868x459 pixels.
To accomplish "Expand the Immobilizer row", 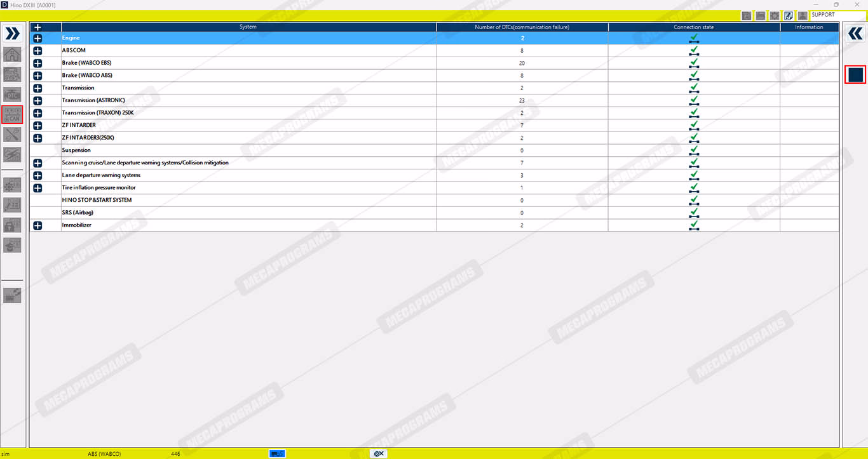I will tap(37, 225).
